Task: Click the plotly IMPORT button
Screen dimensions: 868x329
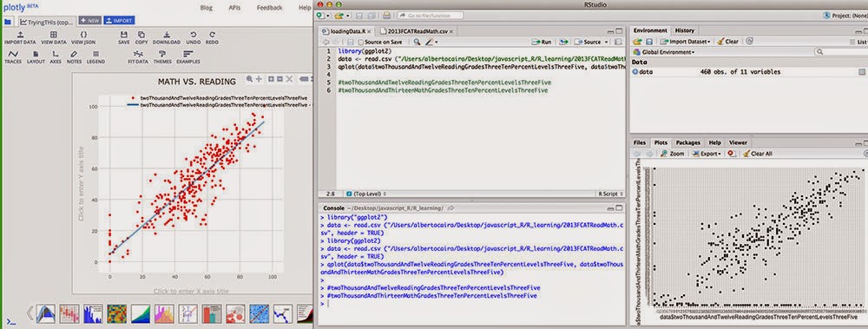Action: tap(119, 21)
